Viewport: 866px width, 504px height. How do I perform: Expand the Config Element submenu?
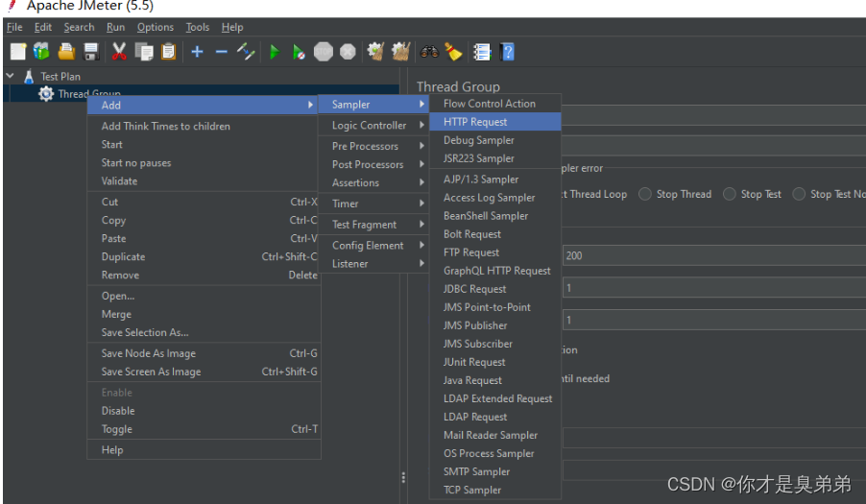(x=373, y=245)
